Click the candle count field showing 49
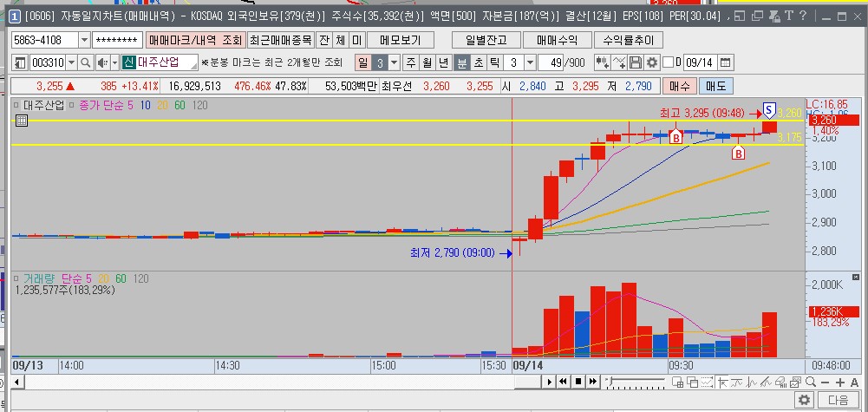Screen dimensions: 868x412 tap(551, 62)
